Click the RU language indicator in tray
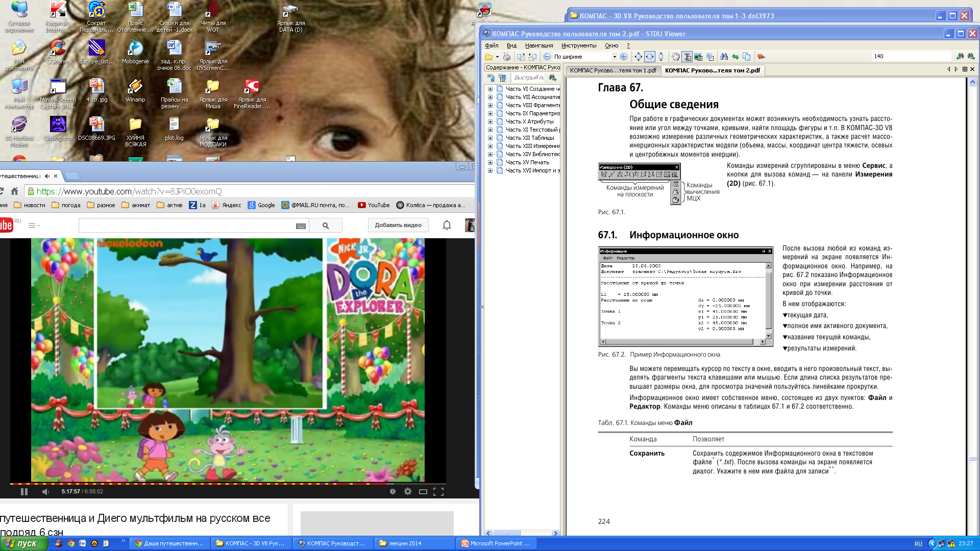Viewport: 980px width, 551px height. pyautogui.click(x=918, y=544)
